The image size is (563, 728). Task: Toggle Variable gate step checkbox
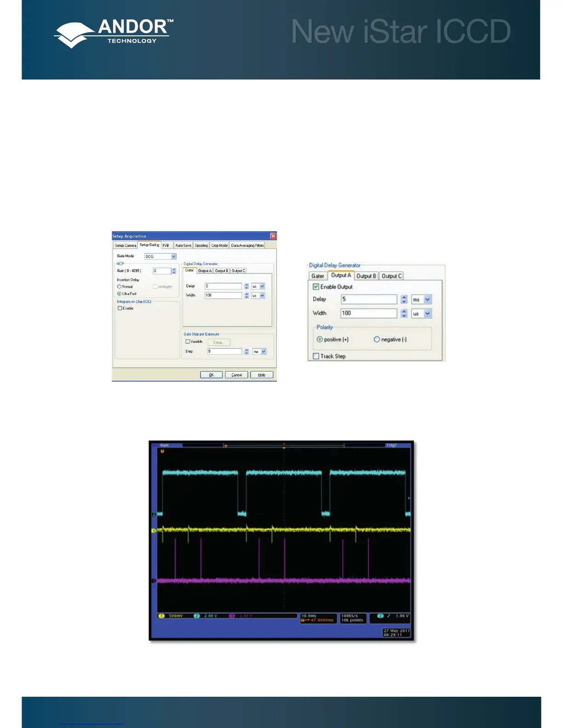188,341
